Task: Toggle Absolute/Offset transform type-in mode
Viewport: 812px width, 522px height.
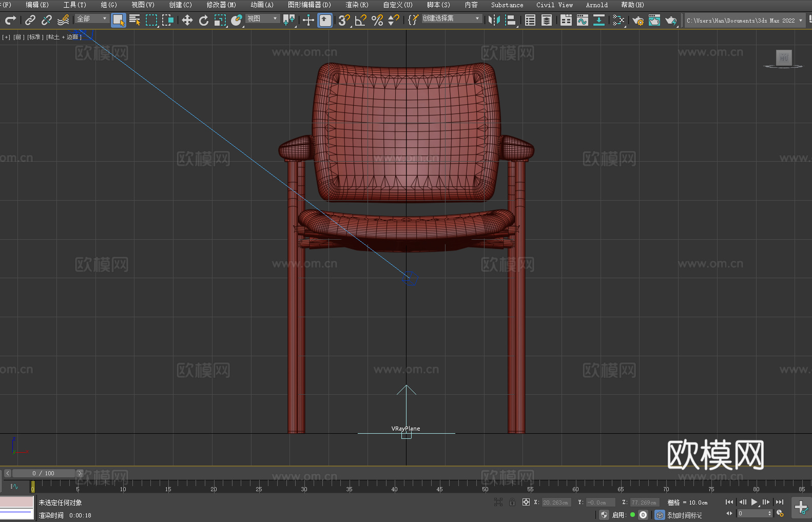Action: point(526,502)
